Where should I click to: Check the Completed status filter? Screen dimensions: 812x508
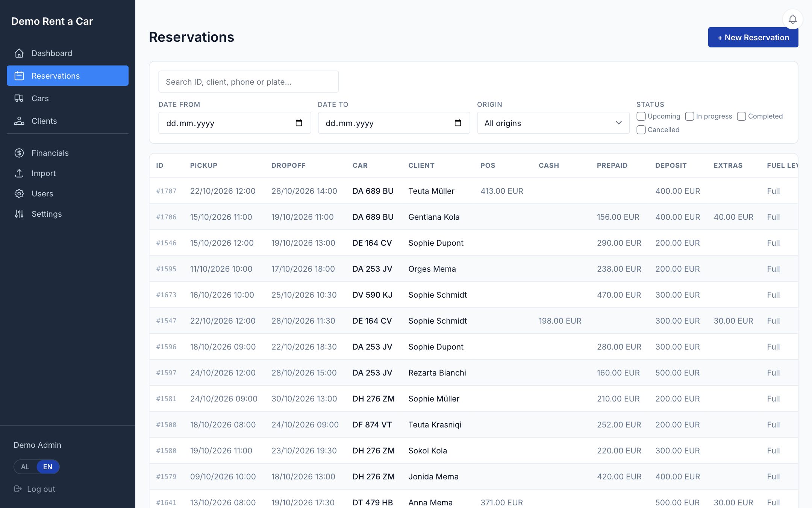coord(741,116)
